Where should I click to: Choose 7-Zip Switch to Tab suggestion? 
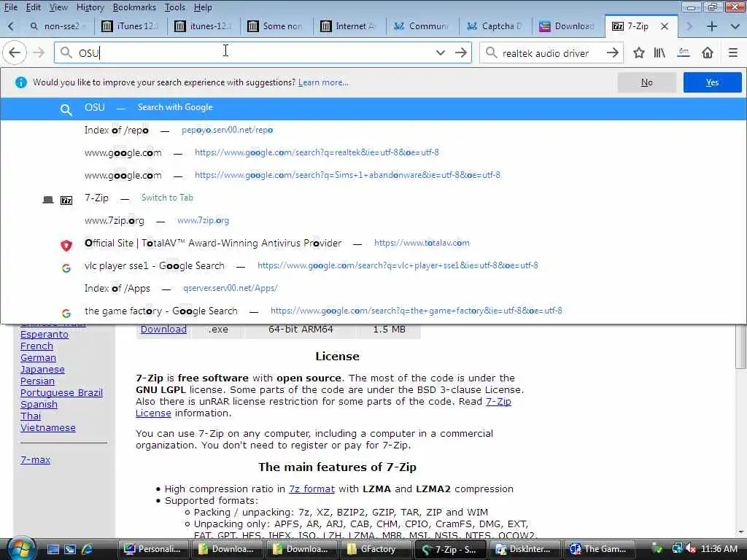click(x=373, y=198)
